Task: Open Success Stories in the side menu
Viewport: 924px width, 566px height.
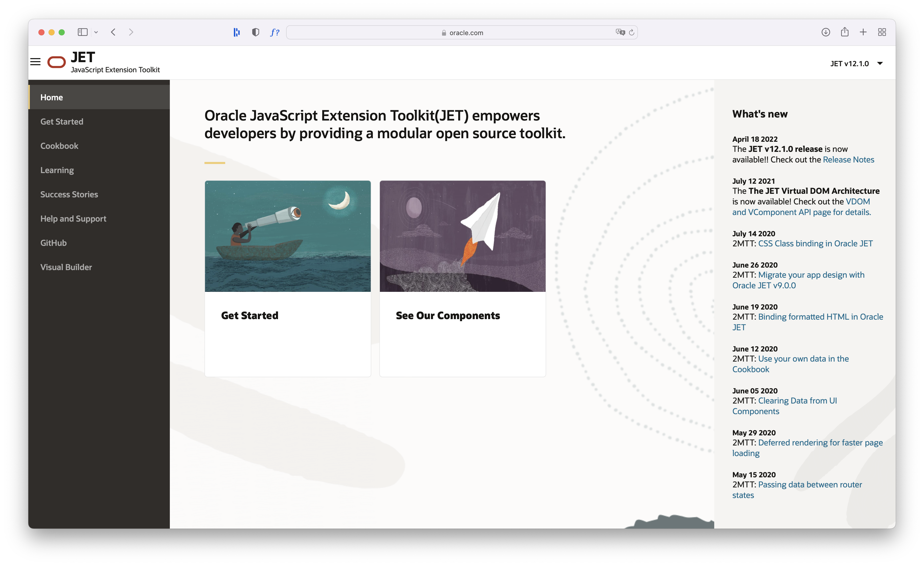Action: tap(69, 194)
